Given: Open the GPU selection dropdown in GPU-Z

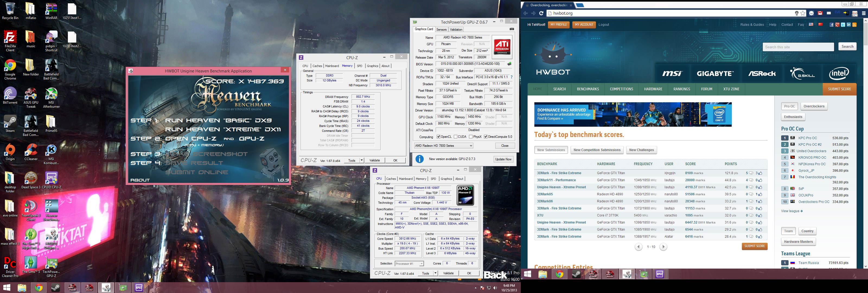Looking at the screenshot, I should click(443, 146).
